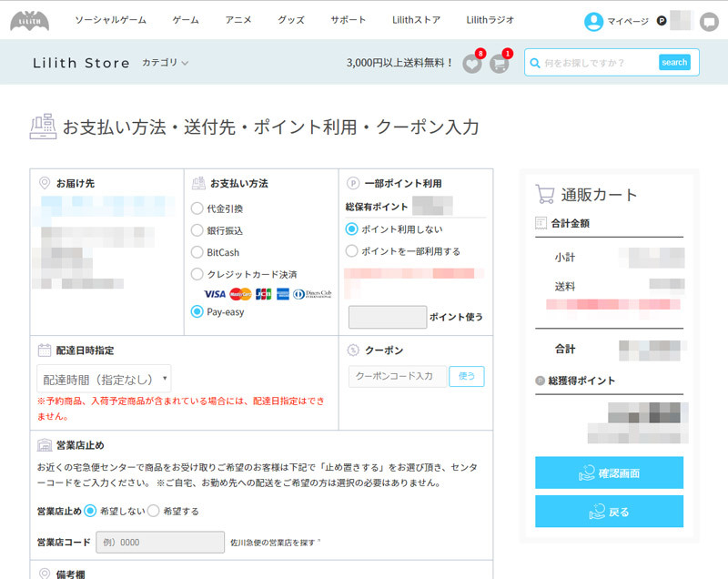Open 佐川急便の営業店を探す link

tap(275, 543)
